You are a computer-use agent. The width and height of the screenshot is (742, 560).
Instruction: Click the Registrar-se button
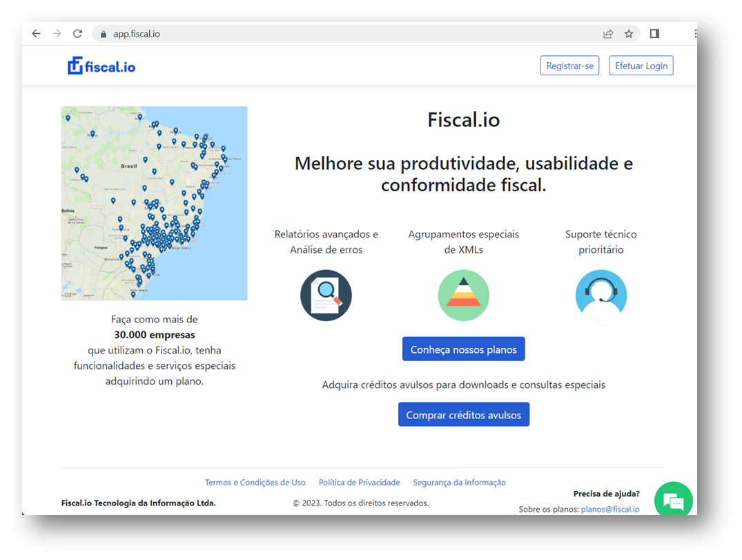point(569,66)
